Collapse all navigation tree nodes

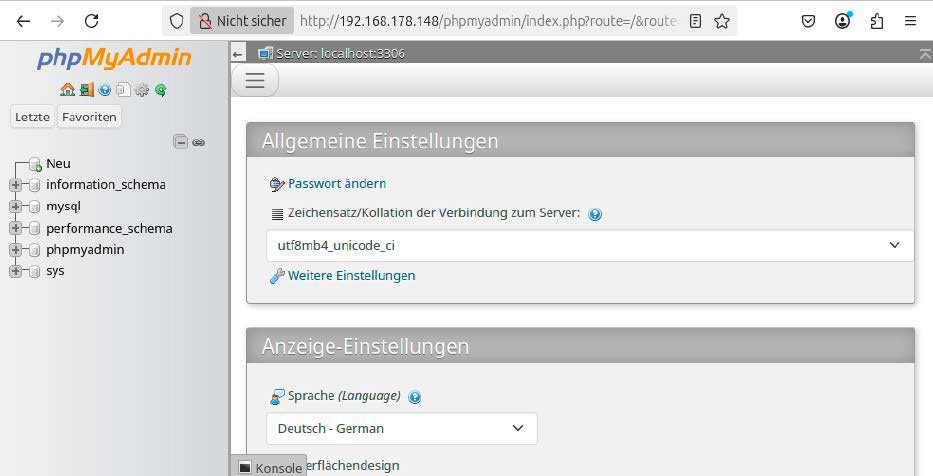[180, 142]
